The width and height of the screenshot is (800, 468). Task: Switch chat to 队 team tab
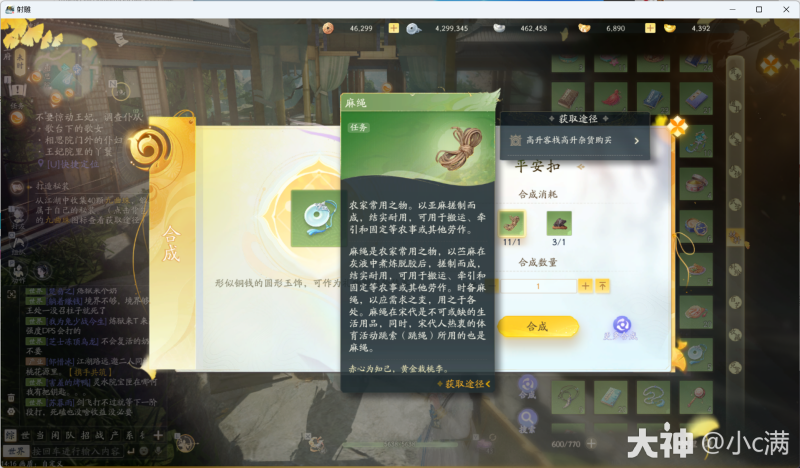70,435
